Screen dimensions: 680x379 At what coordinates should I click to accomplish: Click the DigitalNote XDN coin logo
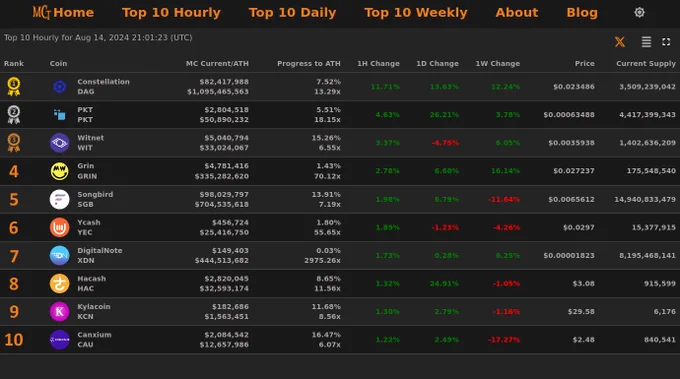59,255
